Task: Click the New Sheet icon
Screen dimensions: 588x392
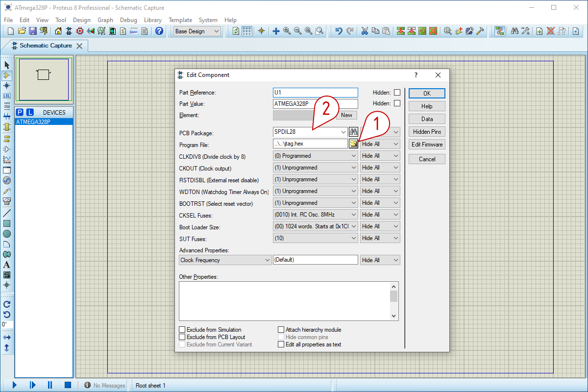Action: coord(539,31)
